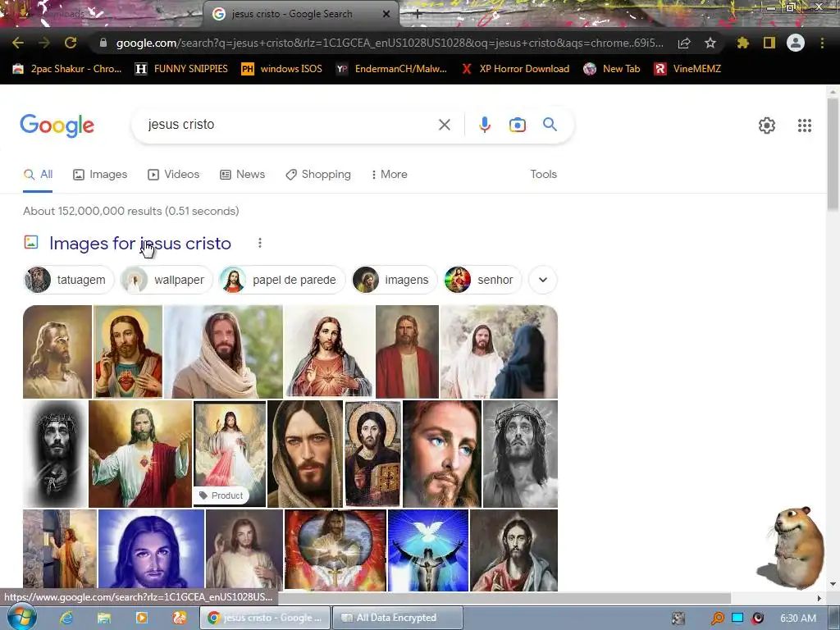Screen dimensions: 840x630
Task: Filter images by wallpaper chip
Action: 167,280
